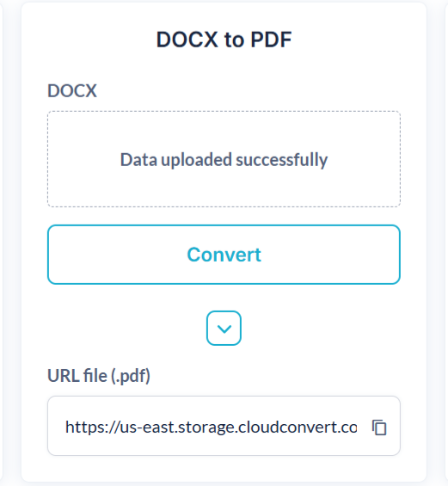Click the 'URL file (.pdf)' label
The height and width of the screenshot is (486, 448).
[99, 376]
